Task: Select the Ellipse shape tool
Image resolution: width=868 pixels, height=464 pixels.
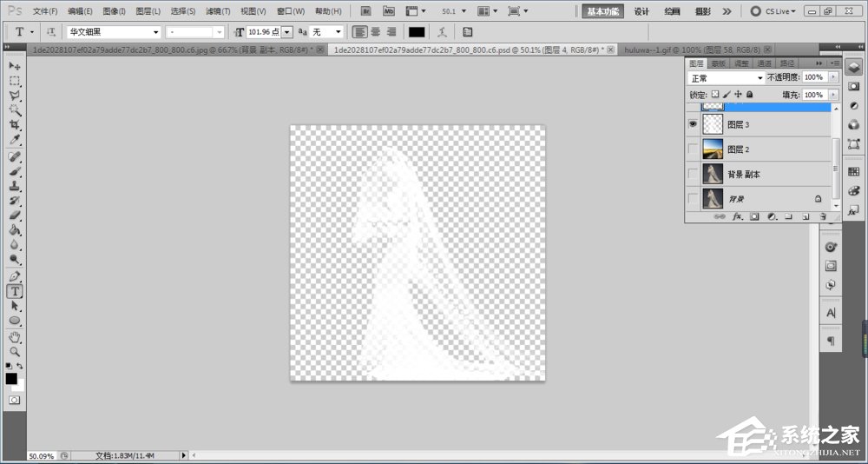Action: (x=15, y=321)
